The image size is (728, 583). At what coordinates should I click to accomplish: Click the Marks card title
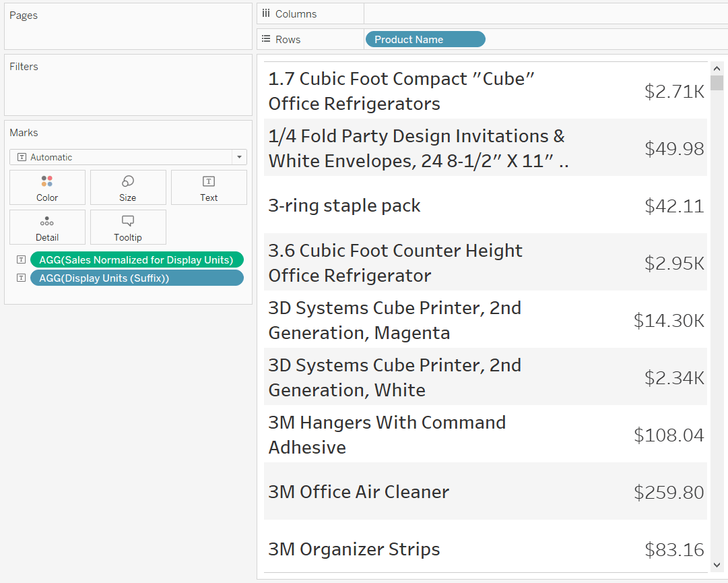click(x=24, y=132)
